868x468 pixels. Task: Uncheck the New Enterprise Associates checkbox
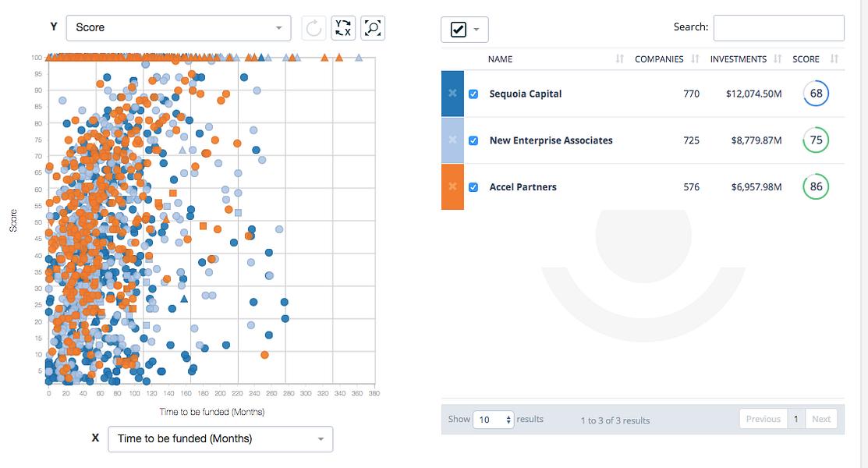(x=473, y=140)
